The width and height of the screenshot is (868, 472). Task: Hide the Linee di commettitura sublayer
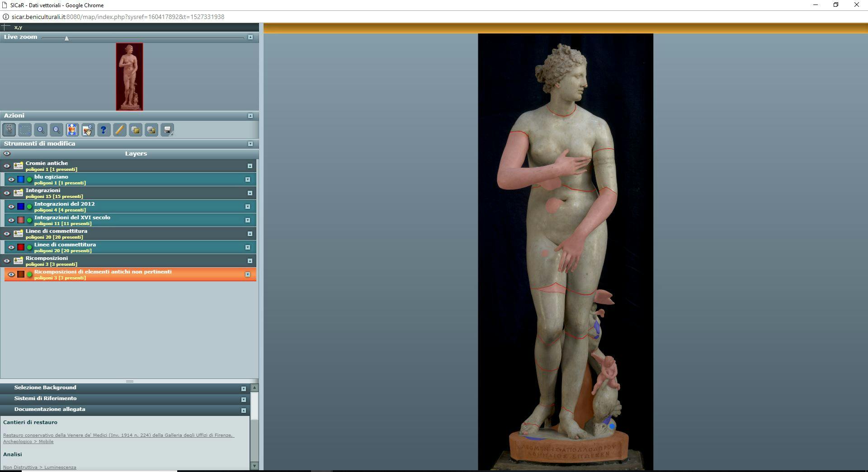click(x=11, y=247)
